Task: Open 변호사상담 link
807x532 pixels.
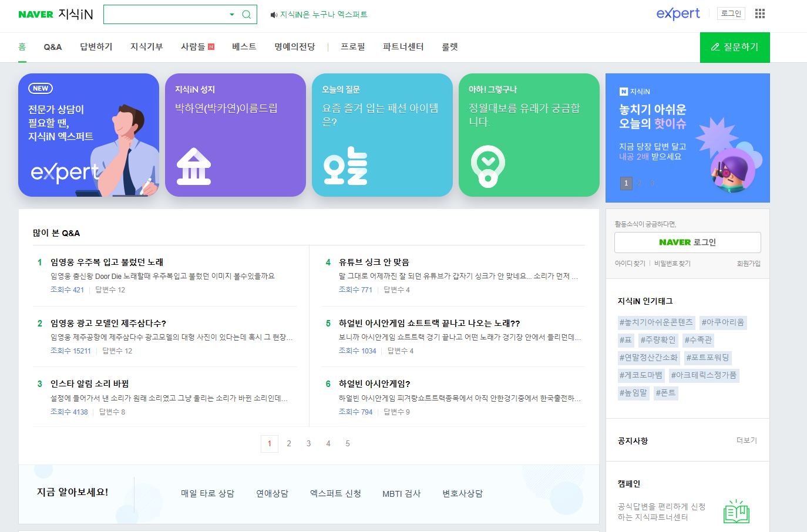Action: click(463, 494)
